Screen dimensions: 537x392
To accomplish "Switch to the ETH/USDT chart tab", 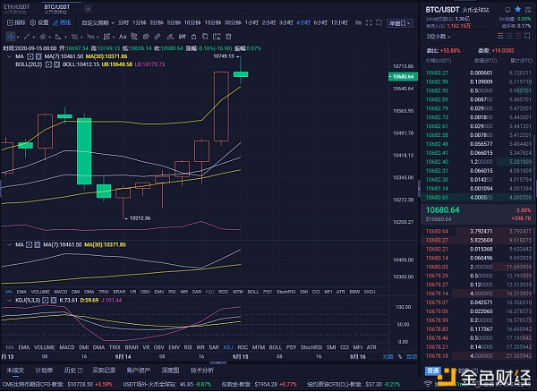I will (x=19, y=5).
